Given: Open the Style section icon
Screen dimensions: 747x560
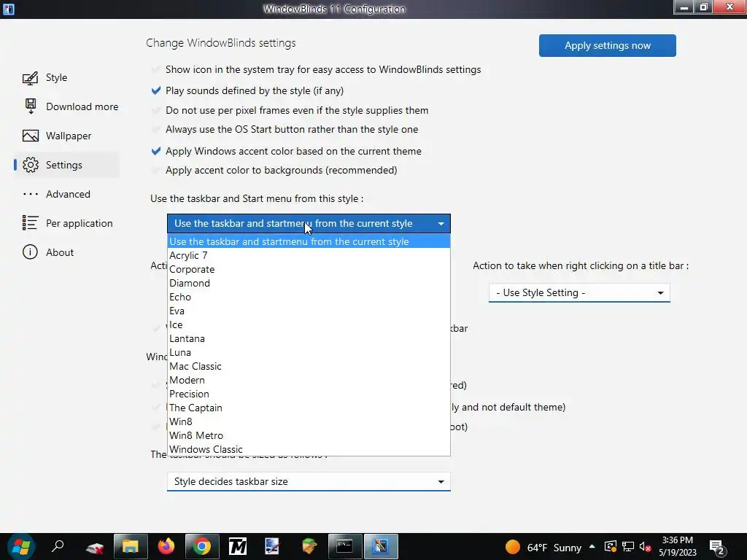Looking at the screenshot, I should 31,77.
